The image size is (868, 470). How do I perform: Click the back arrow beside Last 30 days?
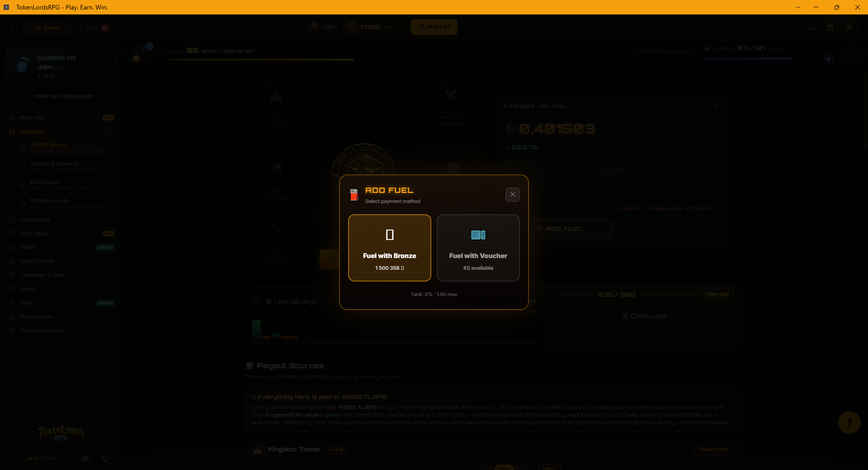click(x=257, y=302)
